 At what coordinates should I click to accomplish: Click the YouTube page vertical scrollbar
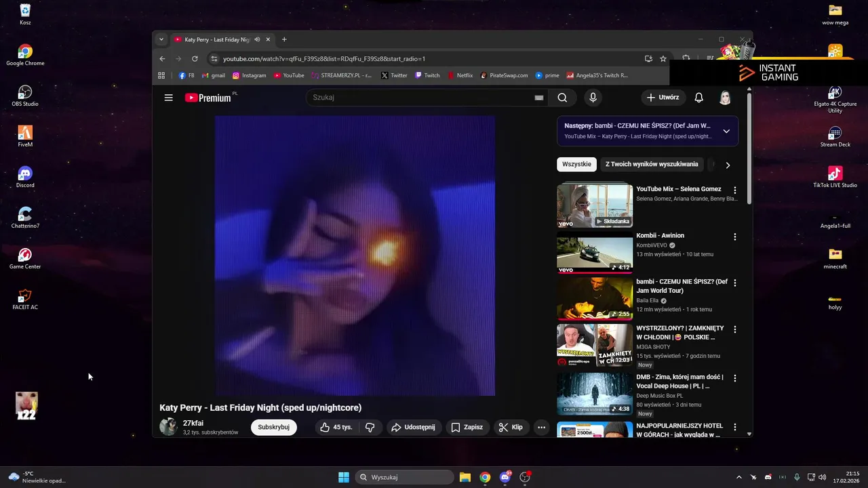749,149
